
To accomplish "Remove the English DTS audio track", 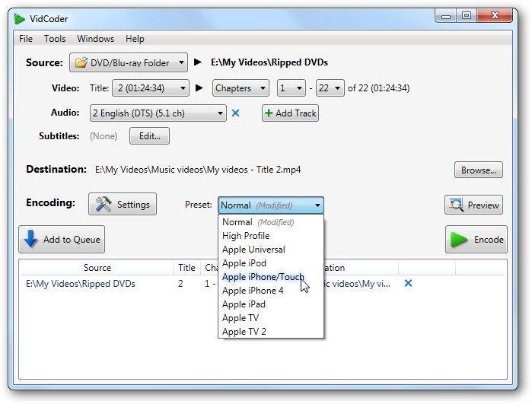I will click(235, 113).
